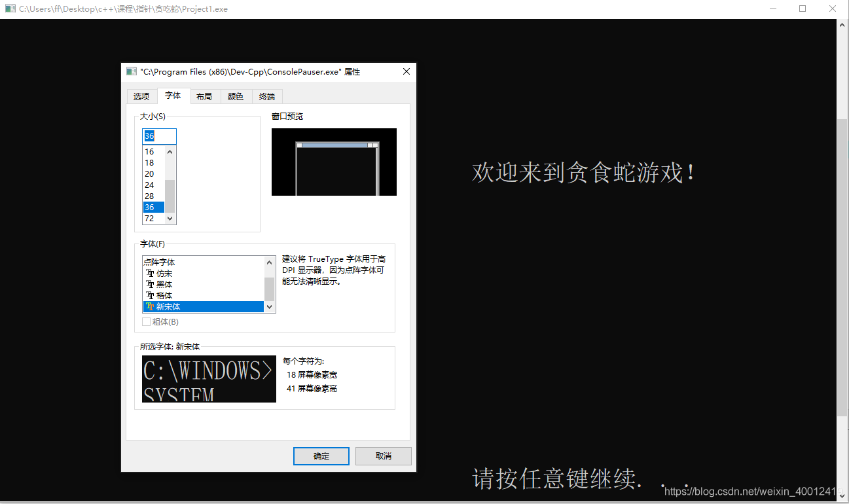
Task: Select the 楷体 font
Action: click(204, 295)
